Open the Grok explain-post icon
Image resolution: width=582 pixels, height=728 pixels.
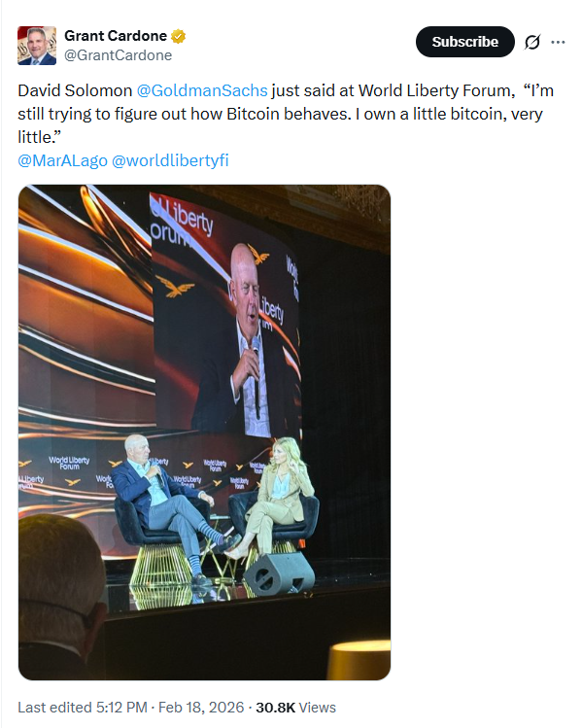pos(531,42)
